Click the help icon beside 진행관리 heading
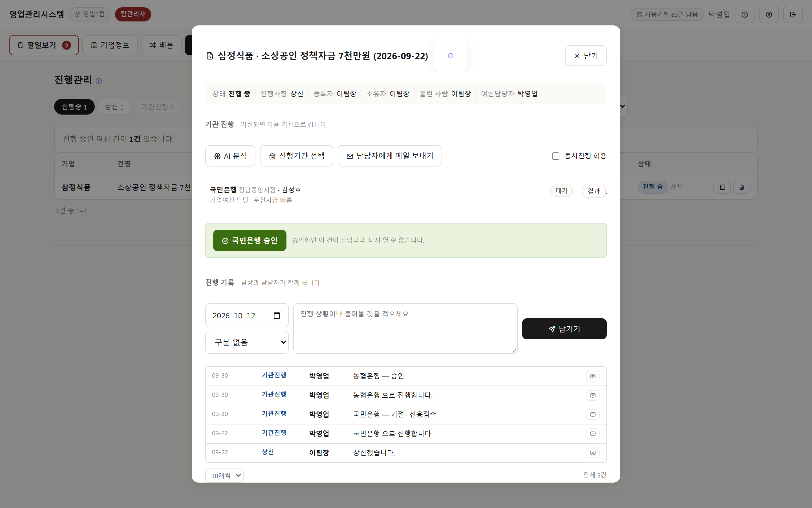 click(99, 81)
